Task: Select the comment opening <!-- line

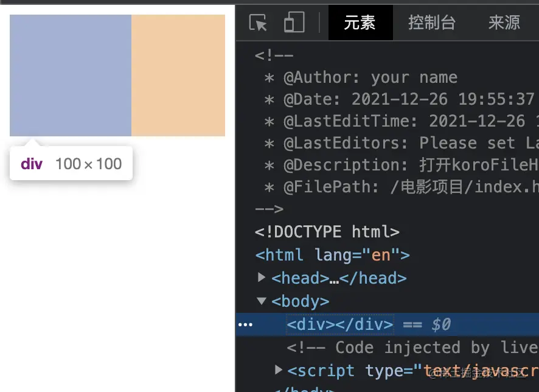Action: pyautogui.click(x=274, y=55)
